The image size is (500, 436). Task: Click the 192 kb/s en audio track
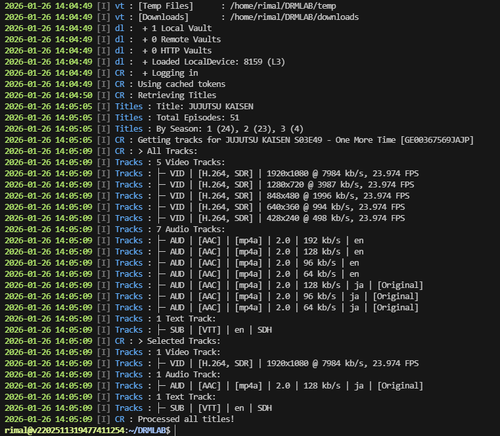pos(260,240)
